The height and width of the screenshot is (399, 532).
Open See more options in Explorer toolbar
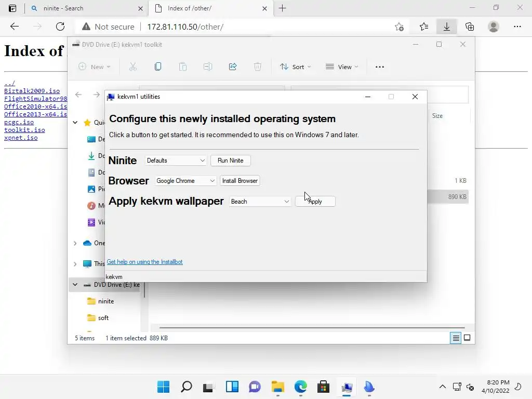point(380,67)
